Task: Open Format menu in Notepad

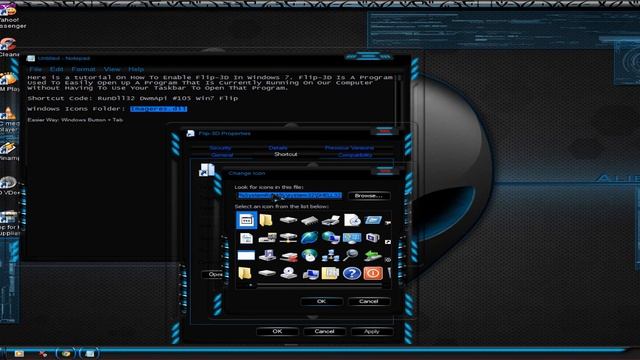Action: 83,69
